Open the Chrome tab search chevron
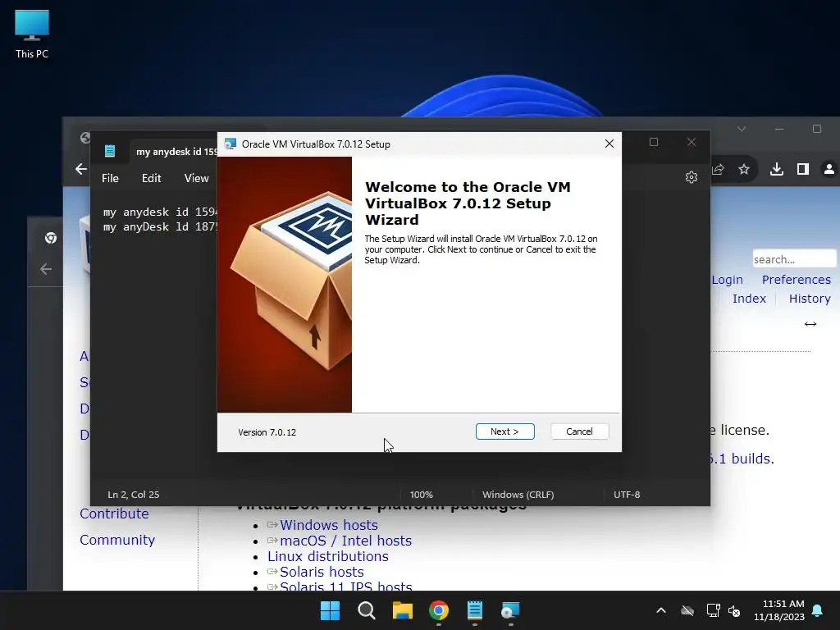This screenshot has height=630, width=840. click(x=742, y=129)
